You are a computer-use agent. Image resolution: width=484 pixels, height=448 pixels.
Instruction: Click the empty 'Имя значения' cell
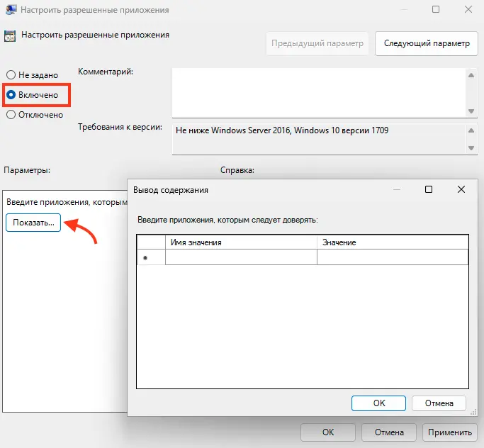[241, 257]
